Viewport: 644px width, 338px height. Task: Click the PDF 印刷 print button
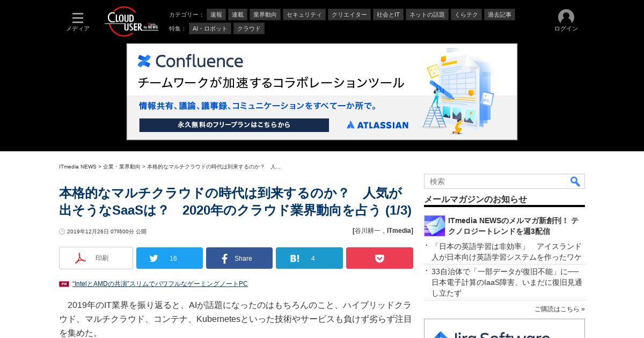[96, 258]
